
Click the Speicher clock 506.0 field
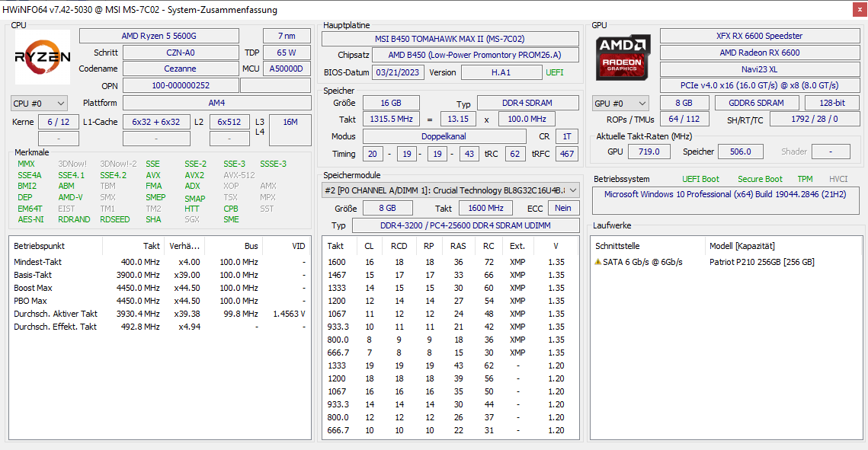tap(740, 152)
